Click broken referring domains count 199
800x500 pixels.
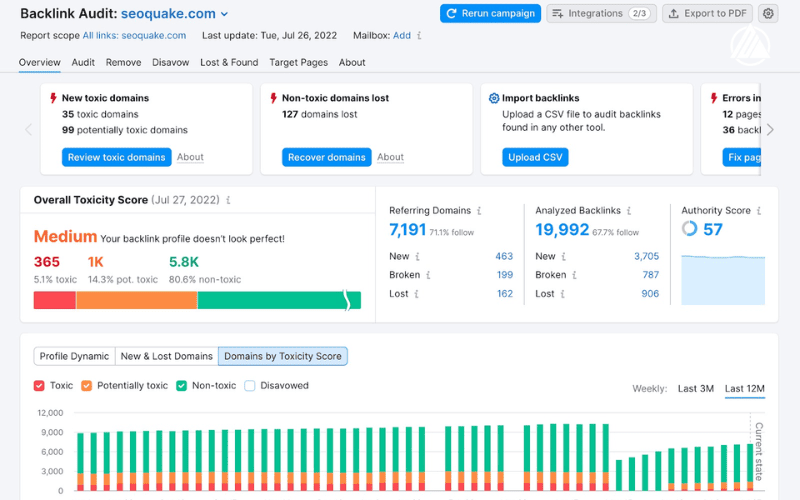coord(505,275)
